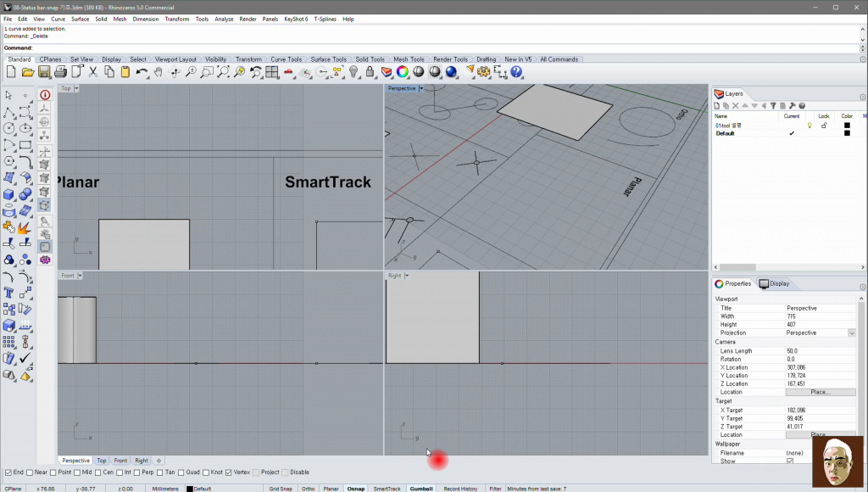Open Help with the blue question mark icon
Viewport: 868px width, 492px height.
pyautogui.click(x=516, y=72)
